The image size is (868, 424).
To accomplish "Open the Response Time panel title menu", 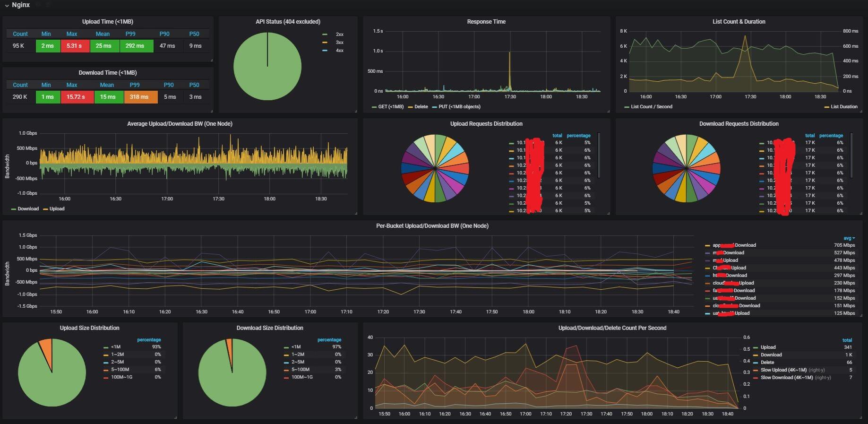I will 486,22.
